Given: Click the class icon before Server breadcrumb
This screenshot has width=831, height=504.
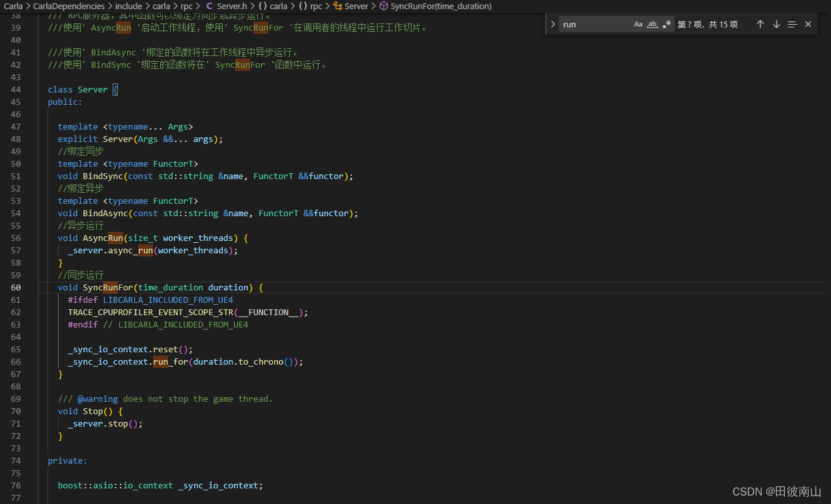Looking at the screenshot, I should [x=337, y=6].
